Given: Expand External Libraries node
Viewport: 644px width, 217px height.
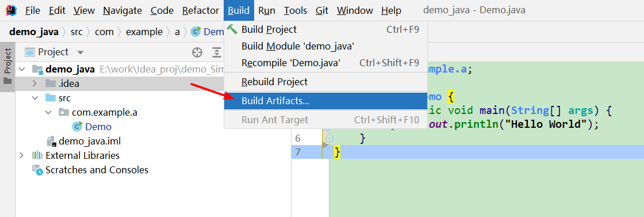Looking at the screenshot, I should 21,155.
